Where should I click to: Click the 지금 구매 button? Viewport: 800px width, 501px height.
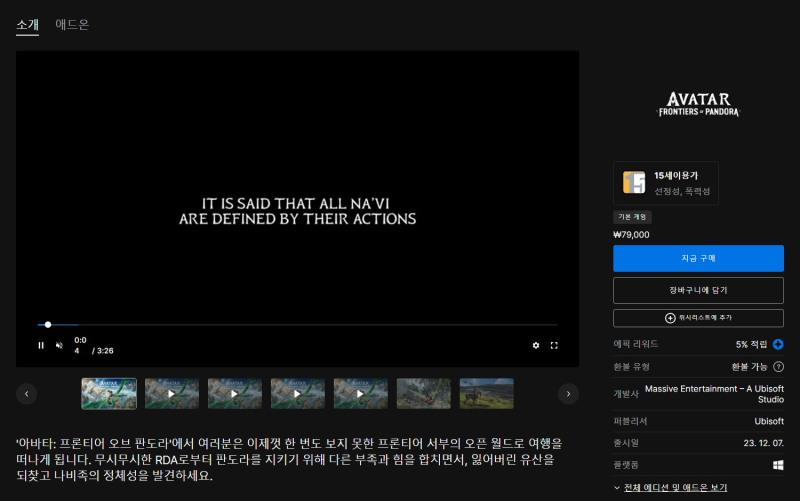(698, 258)
